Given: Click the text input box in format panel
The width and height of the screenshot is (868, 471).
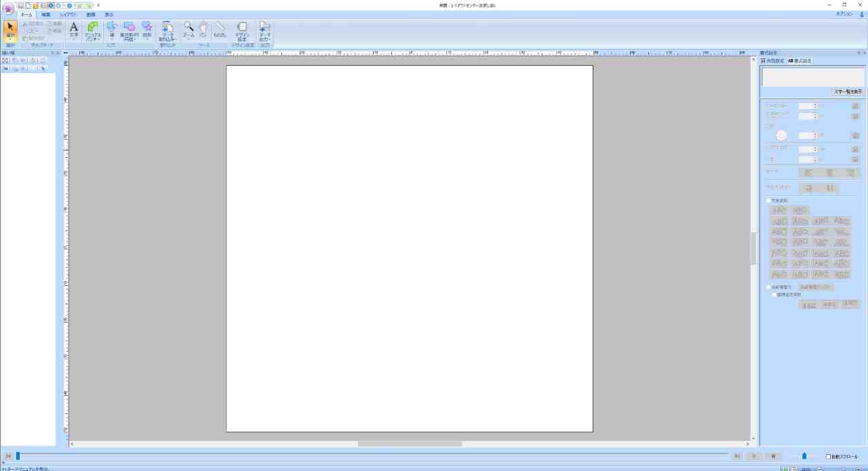Looking at the screenshot, I should click(x=813, y=77).
